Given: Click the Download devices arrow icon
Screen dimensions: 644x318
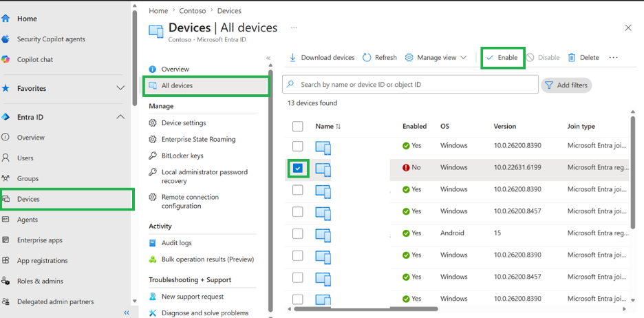Looking at the screenshot, I should tap(293, 58).
